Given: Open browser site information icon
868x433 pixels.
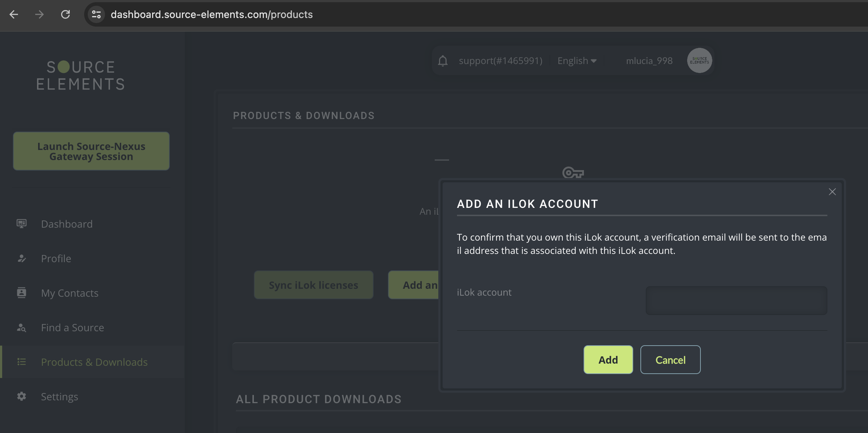Looking at the screenshot, I should pyautogui.click(x=96, y=14).
